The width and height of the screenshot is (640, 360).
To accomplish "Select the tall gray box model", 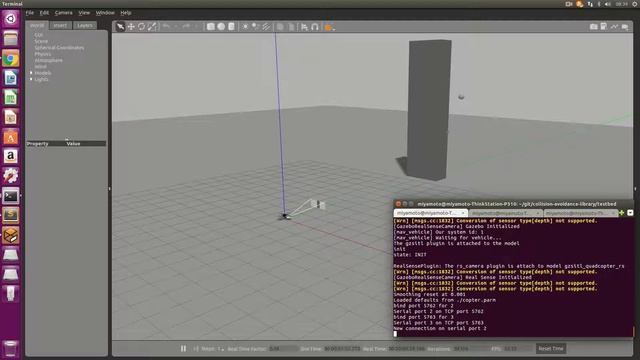I will pyautogui.click(x=429, y=109).
